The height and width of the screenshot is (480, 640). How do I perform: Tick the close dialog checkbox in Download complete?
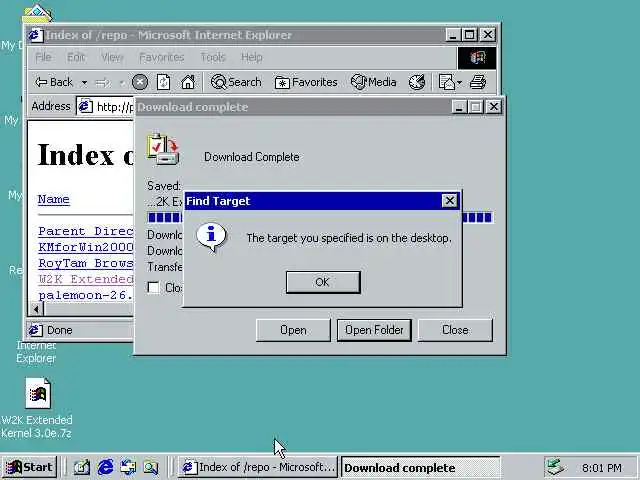click(x=153, y=287)
